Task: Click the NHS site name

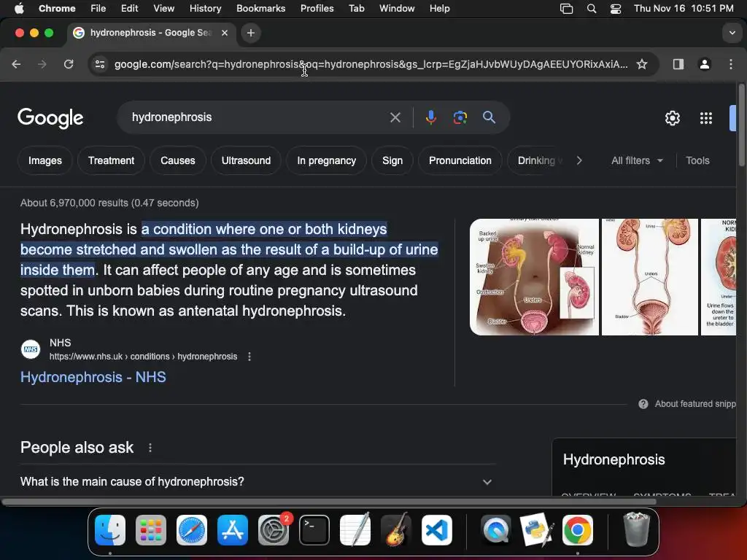Action: coord(60,343)
